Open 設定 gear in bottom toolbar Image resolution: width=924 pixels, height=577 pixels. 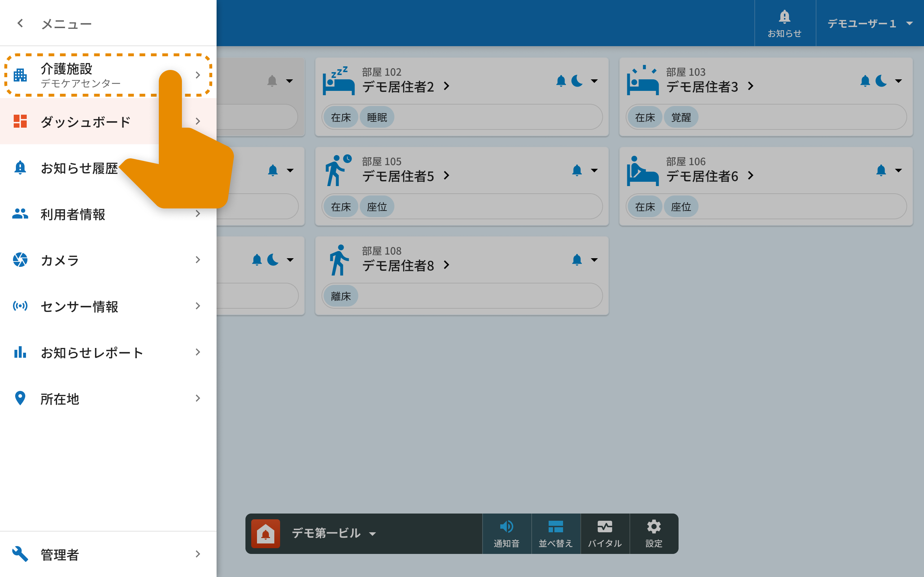(x=653, y=533)
